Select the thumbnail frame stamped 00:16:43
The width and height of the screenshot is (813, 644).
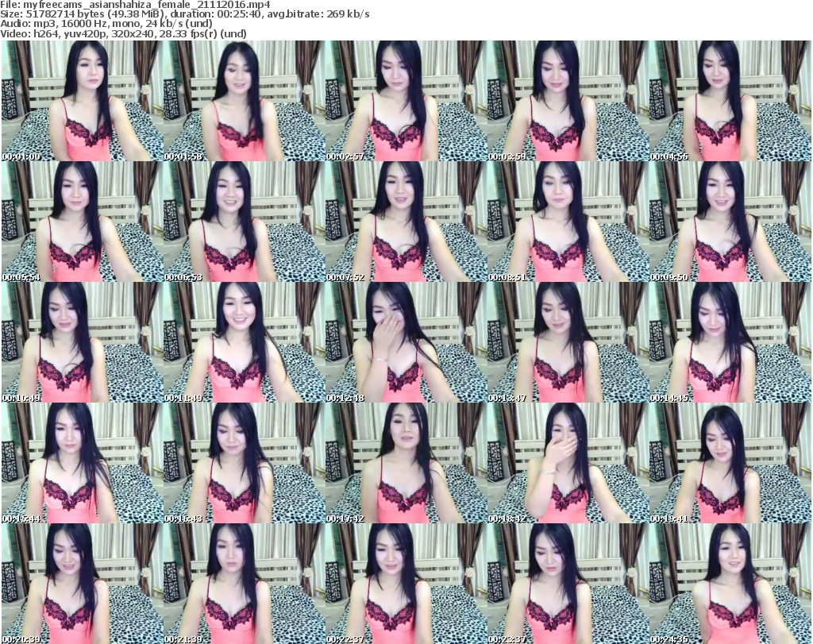tap(245, 463)
